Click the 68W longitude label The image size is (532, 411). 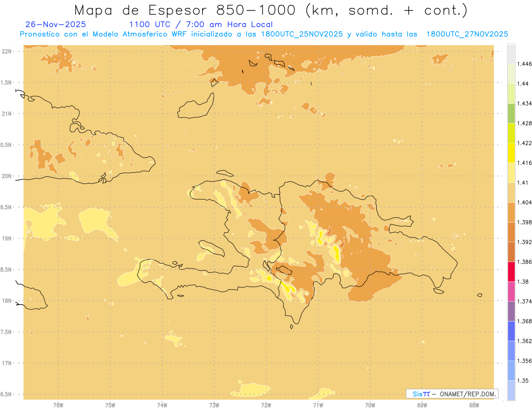[474, 405]
